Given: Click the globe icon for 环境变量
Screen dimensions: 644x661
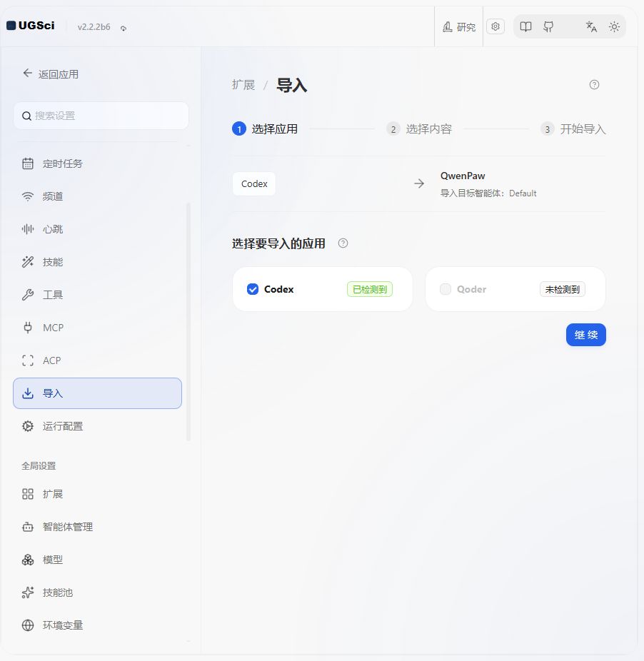Looking at the screenshot, I should [x=28, y=625].
